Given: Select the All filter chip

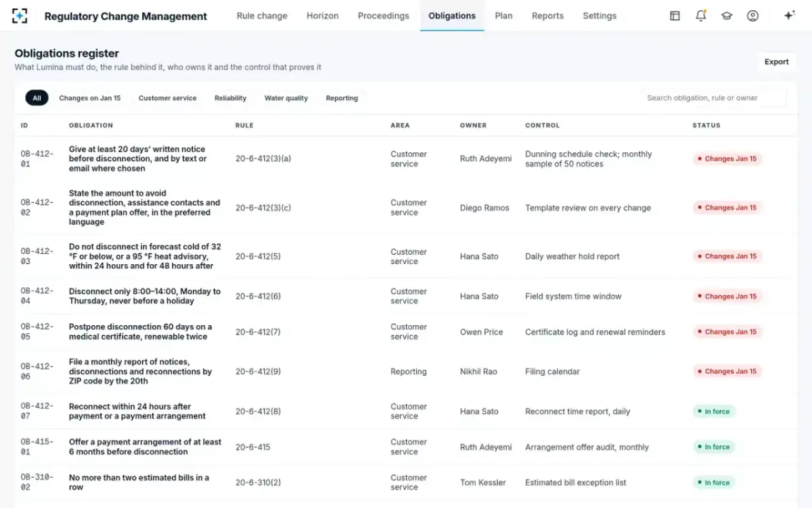Looking at the screenshot, I should pyautogui.click(x=37, y=98).
